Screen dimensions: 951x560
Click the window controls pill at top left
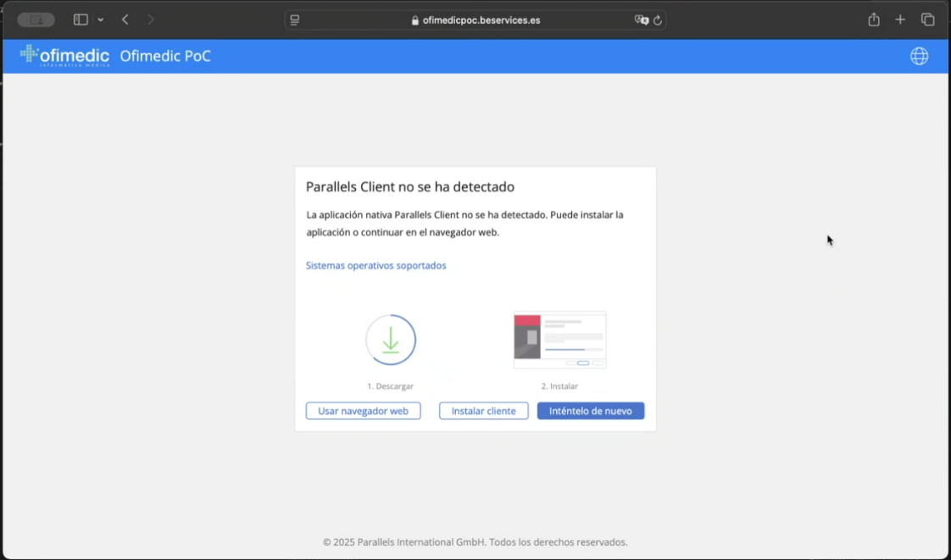36,19
